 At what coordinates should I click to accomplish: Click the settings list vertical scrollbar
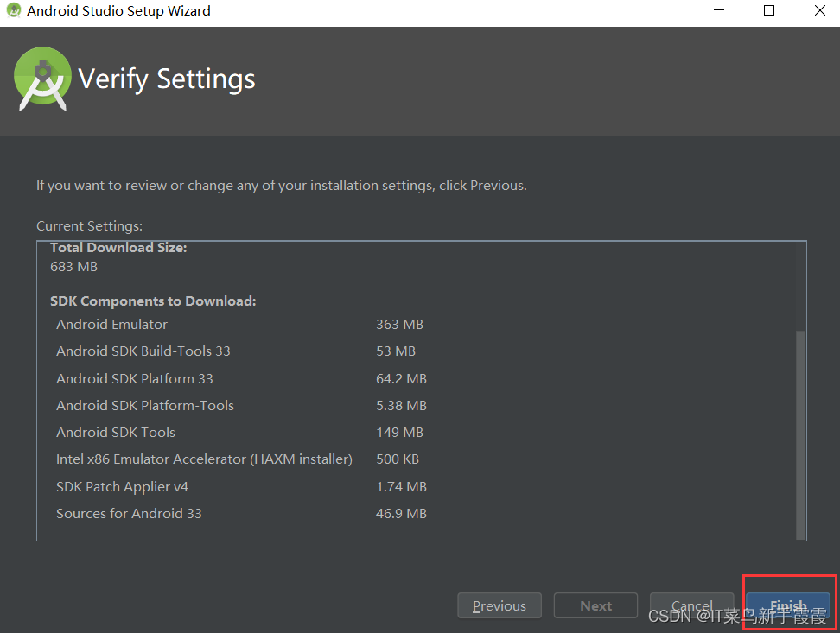click(x=800, y=435)
